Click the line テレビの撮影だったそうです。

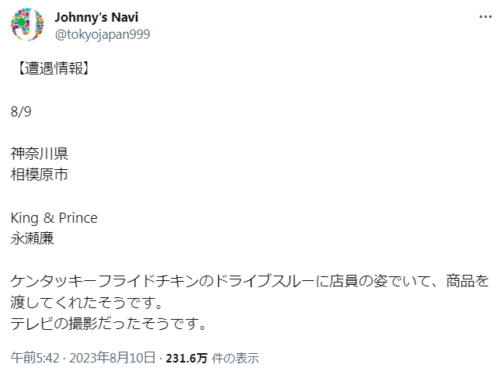click(x=109, y=324)
